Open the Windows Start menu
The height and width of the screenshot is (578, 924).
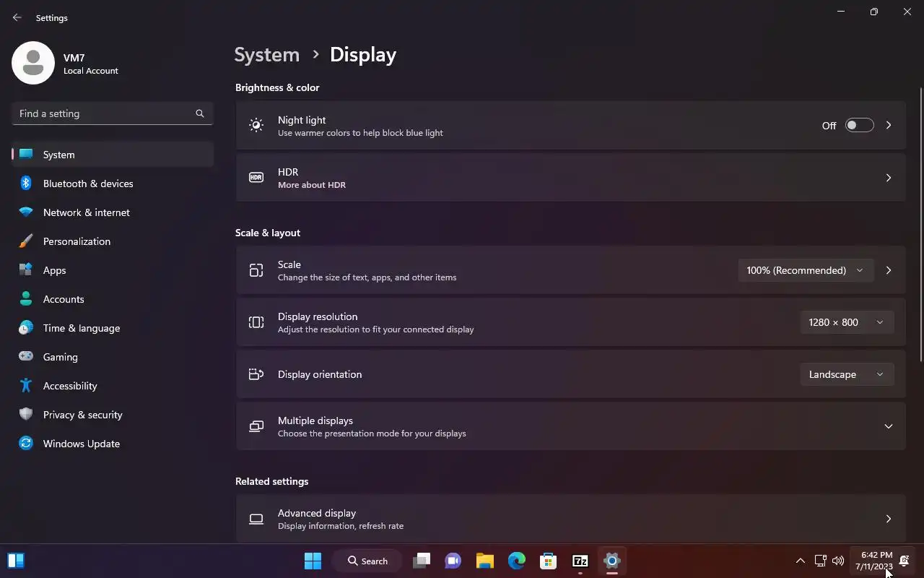pos(313,561)
